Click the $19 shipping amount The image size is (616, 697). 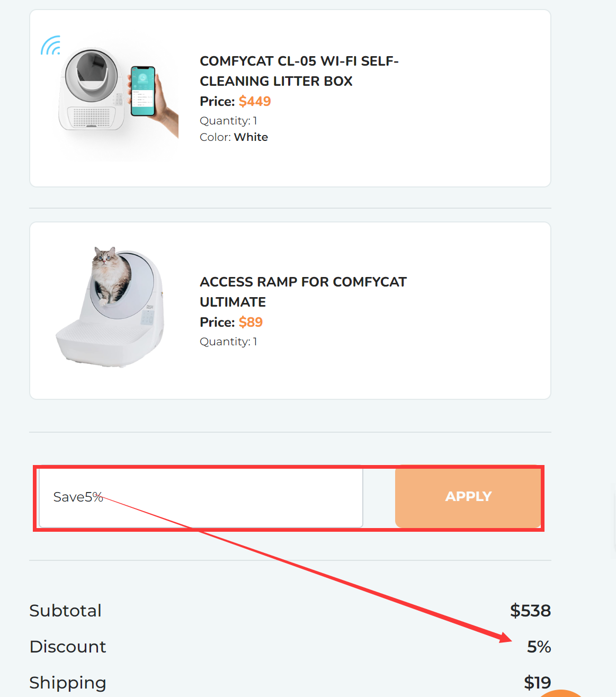pos(537,683)
